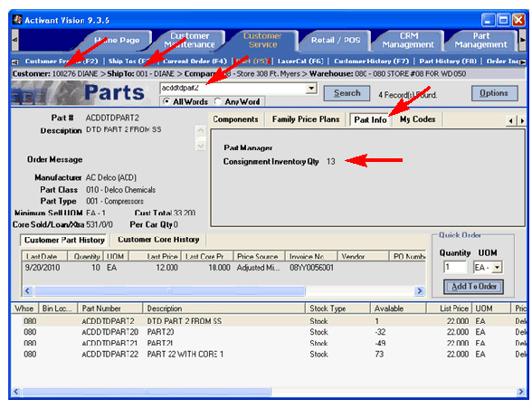Screen dimensions: 532x408
Task: Sort by the Part Number column header
Action: 110,308
